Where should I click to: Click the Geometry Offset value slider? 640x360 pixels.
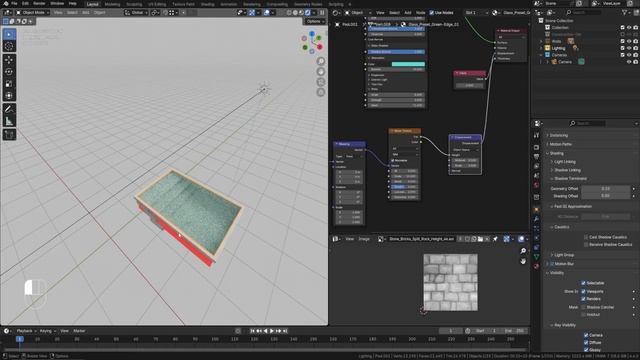pos(606,189)
